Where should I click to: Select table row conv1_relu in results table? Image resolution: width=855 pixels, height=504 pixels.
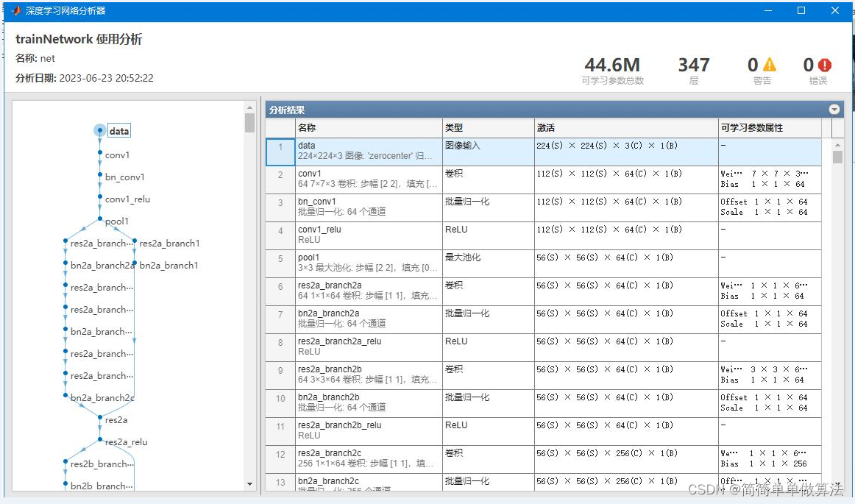pos(544,235)
